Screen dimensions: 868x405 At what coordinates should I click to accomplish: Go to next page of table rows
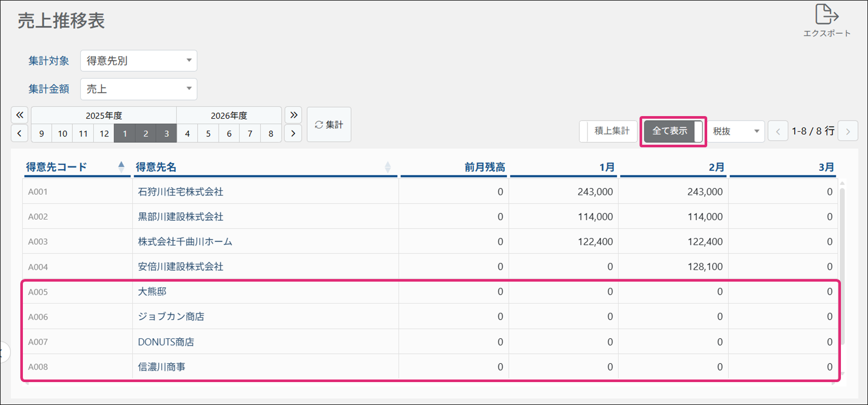point(848,132)
